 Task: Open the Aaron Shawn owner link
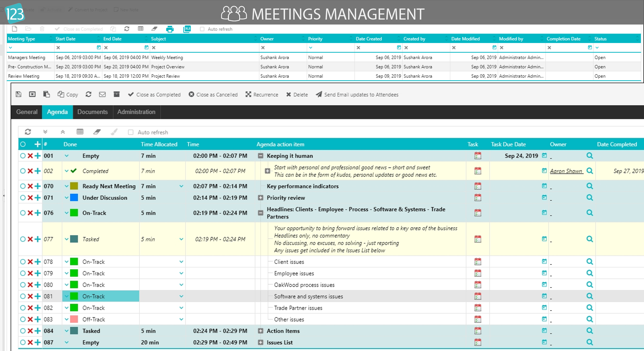tap(566, 171)
